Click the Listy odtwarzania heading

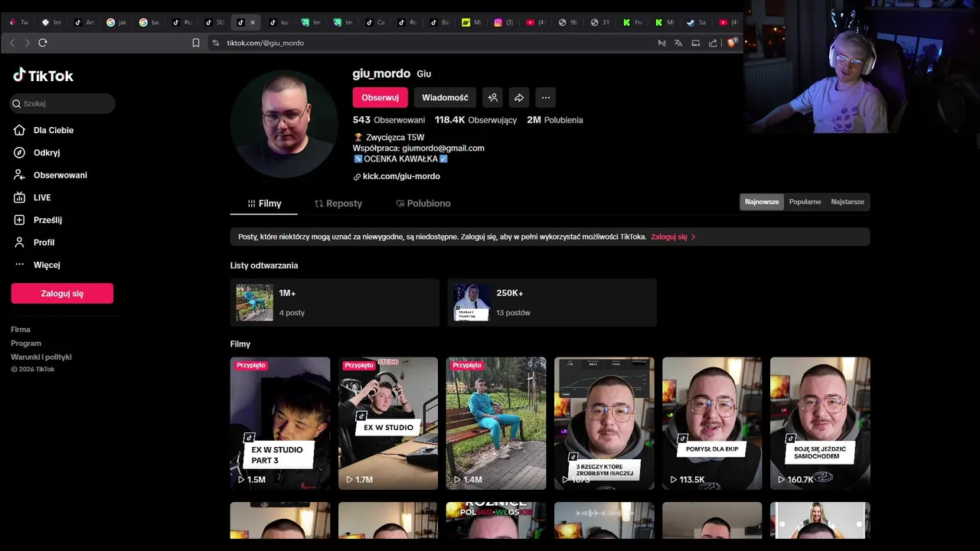(x=264, y=266)
